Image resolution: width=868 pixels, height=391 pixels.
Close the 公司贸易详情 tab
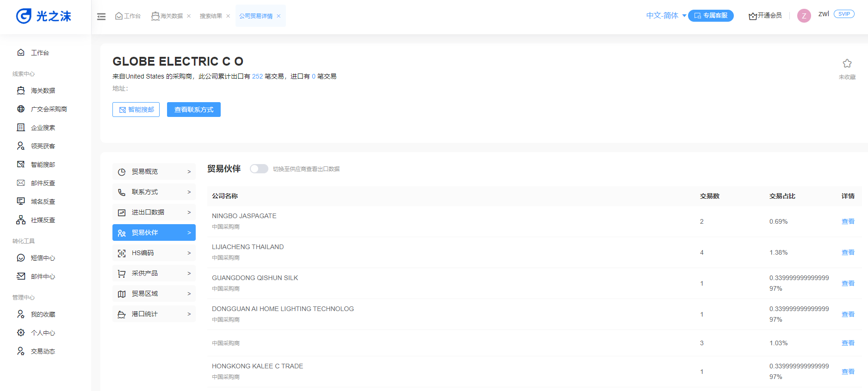[279, 16]
